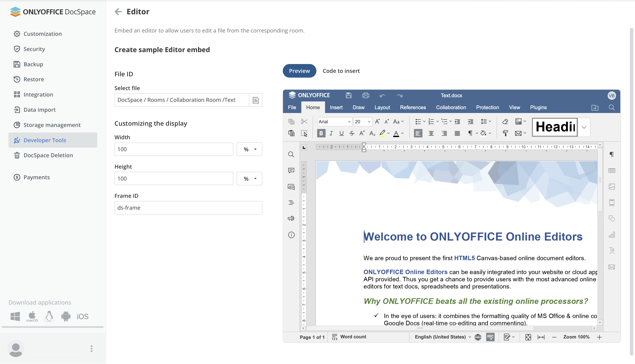Click the Clear style eraser icon
The height and width of the screenshot is (364, 635).
coord(505,121)
